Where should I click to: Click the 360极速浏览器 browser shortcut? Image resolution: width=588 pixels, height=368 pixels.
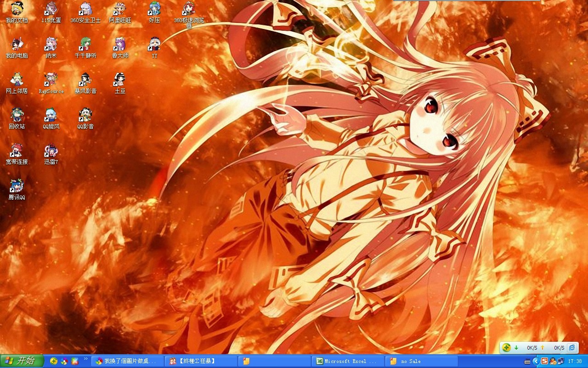click(x=189, y=10)
